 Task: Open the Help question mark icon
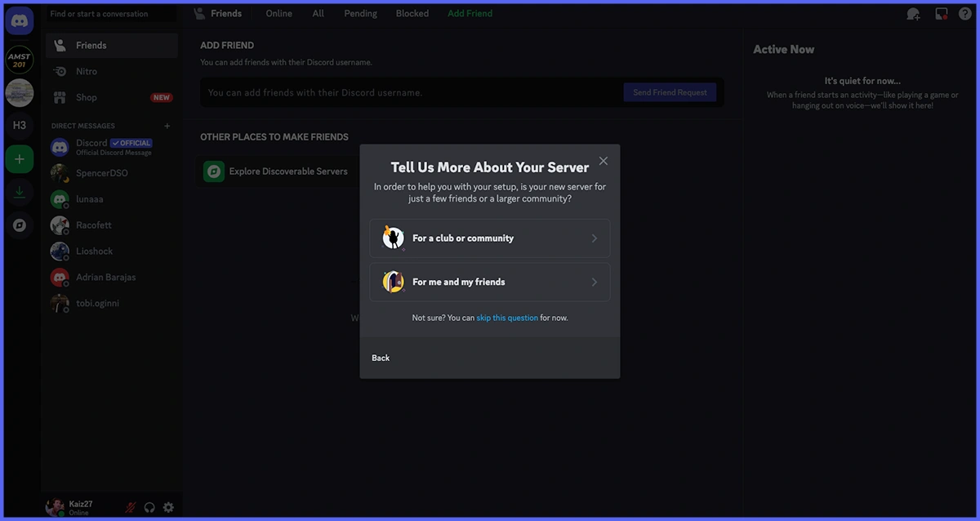964,14
